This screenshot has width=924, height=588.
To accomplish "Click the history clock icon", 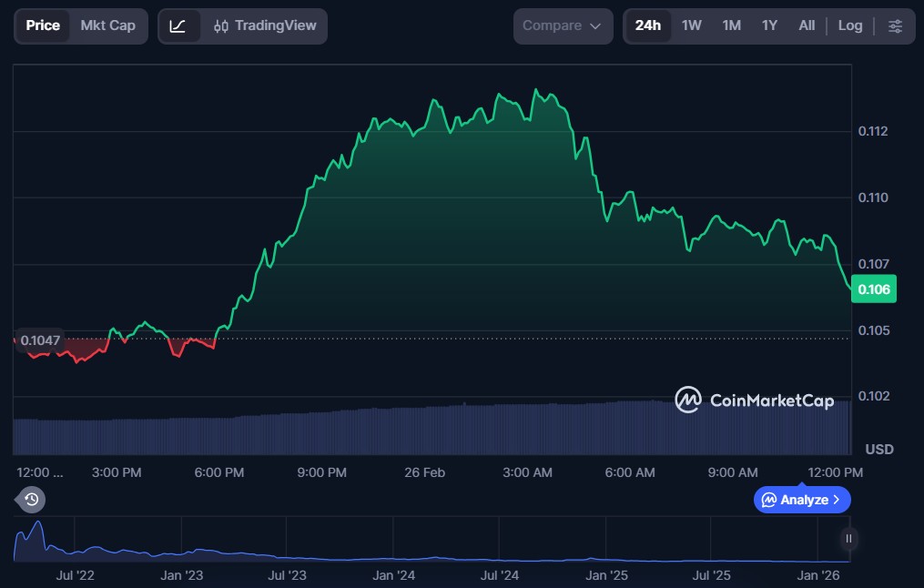I will click(31, 499).
